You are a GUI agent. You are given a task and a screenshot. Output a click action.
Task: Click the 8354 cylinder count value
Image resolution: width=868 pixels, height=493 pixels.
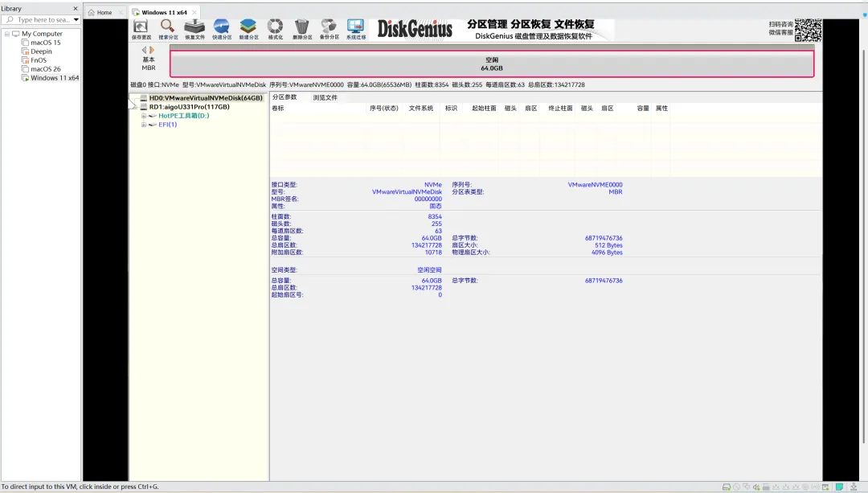[435, 217]
